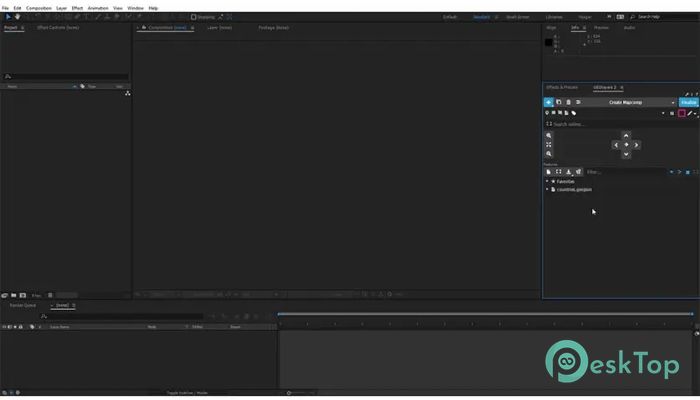Fit the GEOlayers map view to extent
The image size is (700, 400).
point(549,145)
